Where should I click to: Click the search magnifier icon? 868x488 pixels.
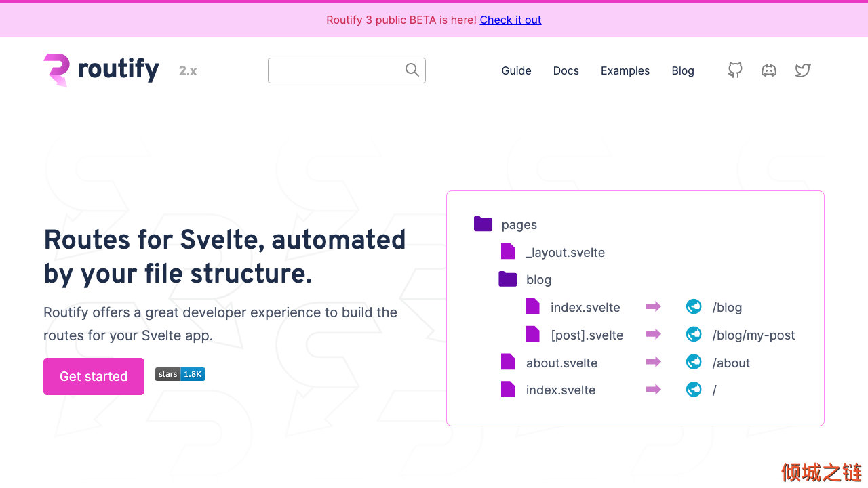click(412, 70)
